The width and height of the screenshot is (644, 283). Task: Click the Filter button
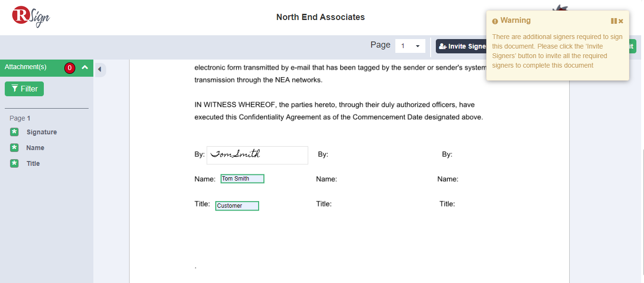24,89
